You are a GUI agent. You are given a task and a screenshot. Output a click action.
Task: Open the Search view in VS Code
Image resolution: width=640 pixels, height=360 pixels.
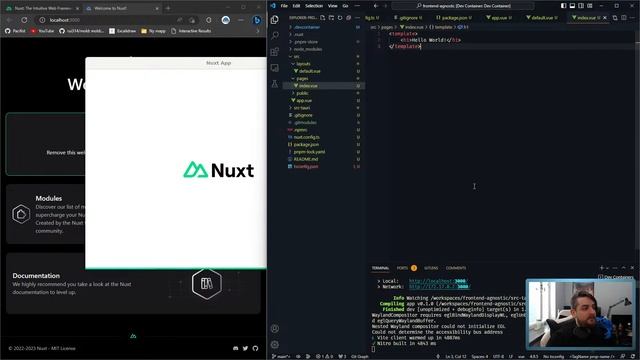pos(275,36)
